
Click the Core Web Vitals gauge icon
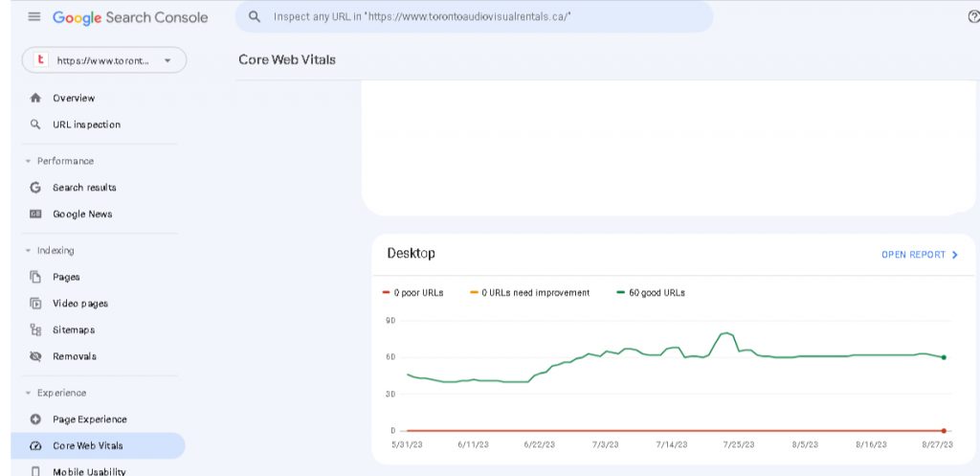tap(35, 446)
